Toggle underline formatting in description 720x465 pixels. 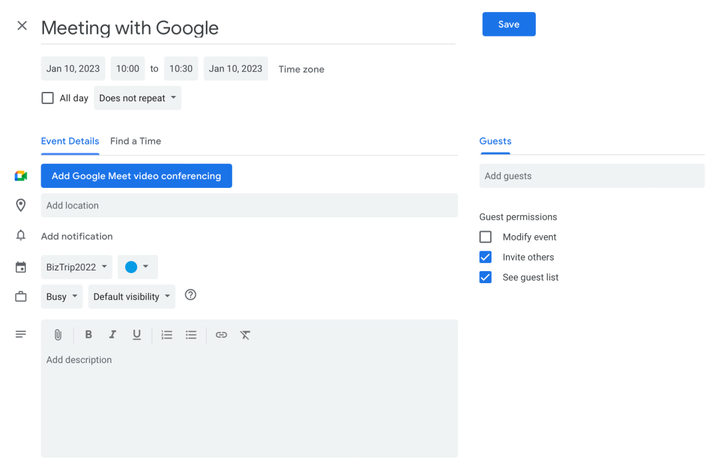(136, 335)
